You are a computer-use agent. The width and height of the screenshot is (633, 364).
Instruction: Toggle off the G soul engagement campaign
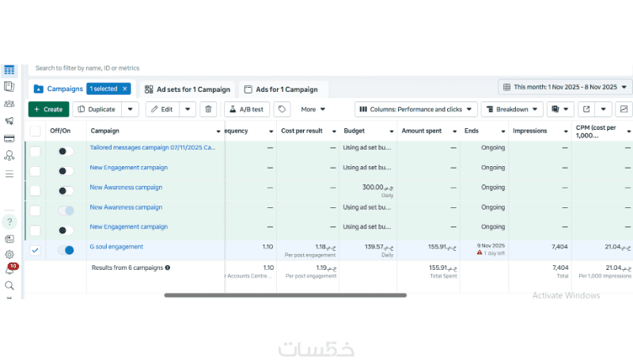pos(66,250)
